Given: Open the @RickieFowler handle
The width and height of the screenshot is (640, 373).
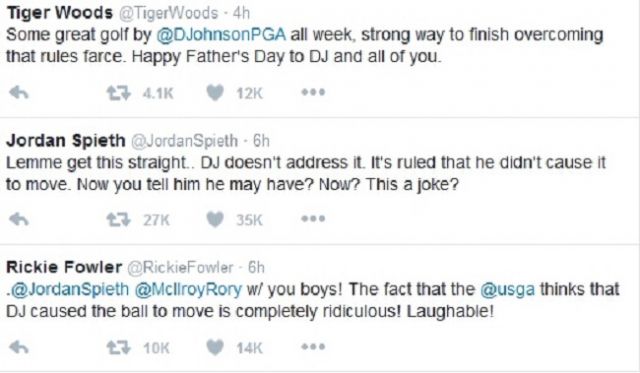Looking at the screenshot, I should tap(180, 267).
